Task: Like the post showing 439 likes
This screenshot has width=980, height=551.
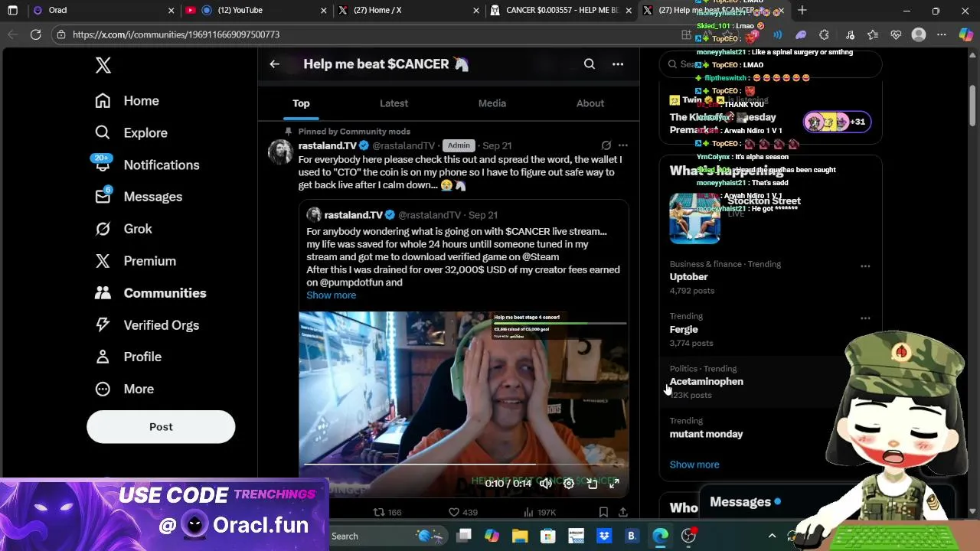Action: (x=463, y=512)
